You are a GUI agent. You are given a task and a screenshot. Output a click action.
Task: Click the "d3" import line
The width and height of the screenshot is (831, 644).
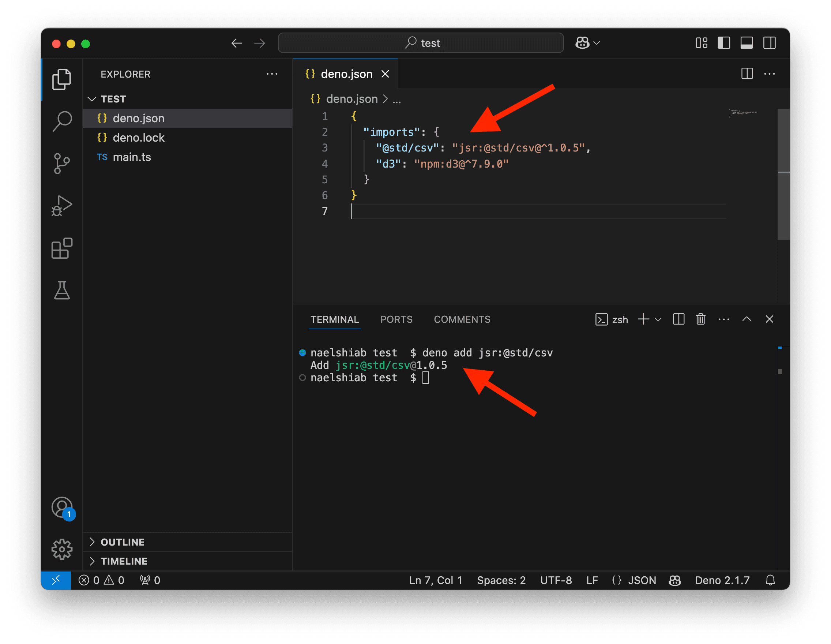click(442, 164)
